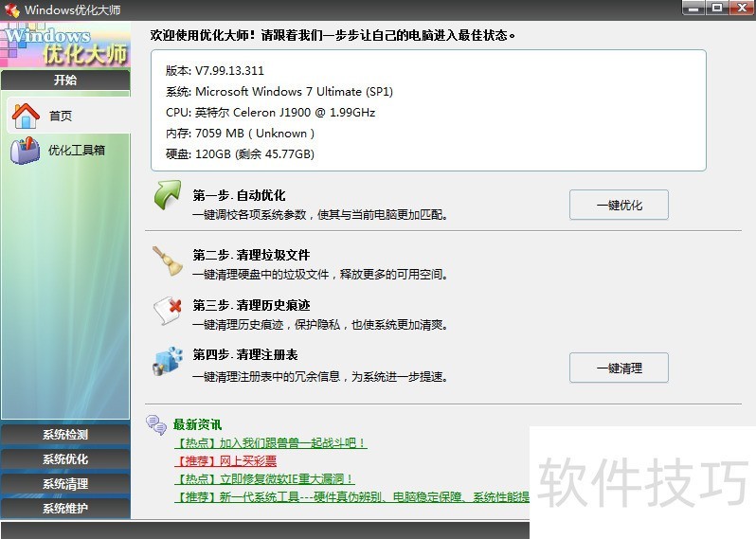Open the 新一代系统工具 recommendation link
Screen dimensions: 756x539
pos(351,496)
